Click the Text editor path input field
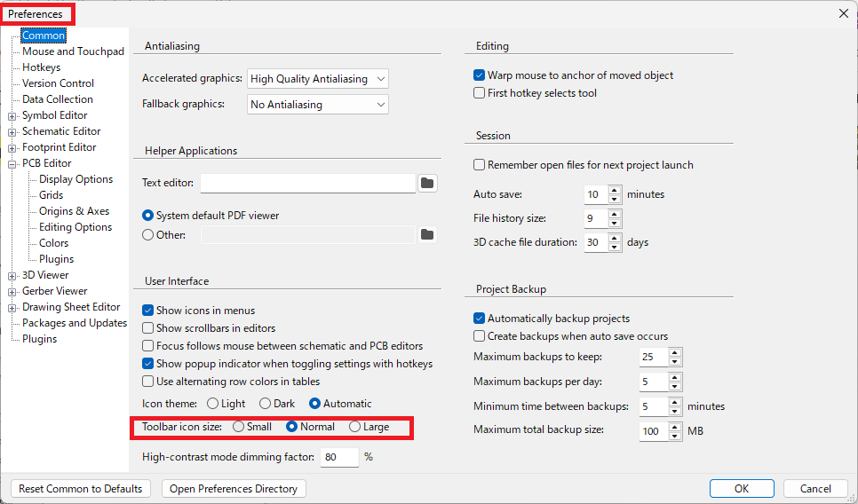Image resolution: width=858 pixels, height=504 pixels. [x=307, y=184]
